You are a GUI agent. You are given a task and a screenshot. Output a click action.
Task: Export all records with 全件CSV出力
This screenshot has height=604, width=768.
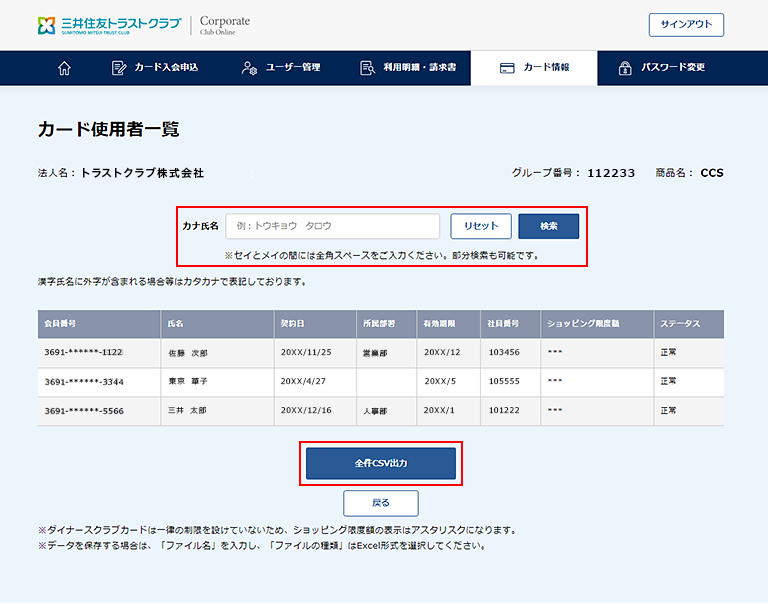pyautogui.click(x=381, y=463)
